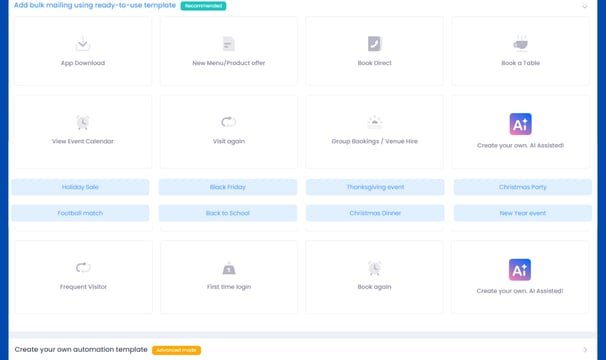The width and height of the screenshot is (606, 360).
Task: Click the Book Direct phone icon
Action: pos(374,44)
